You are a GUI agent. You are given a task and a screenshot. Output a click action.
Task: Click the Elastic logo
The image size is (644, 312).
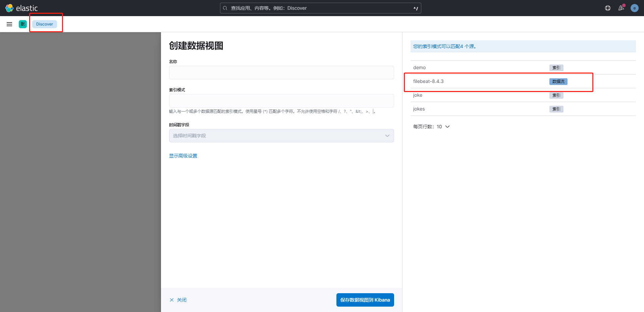click(x=21, y=8)
